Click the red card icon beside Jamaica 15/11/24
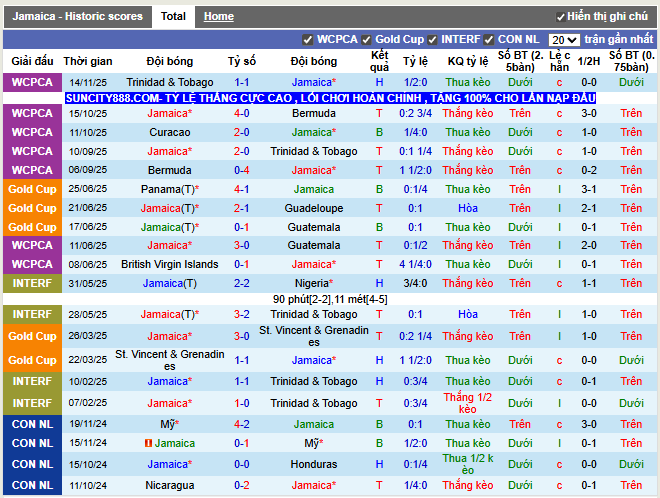Viewport: 660px width, 498px height. pyautogui.click(x=148, y=443)
